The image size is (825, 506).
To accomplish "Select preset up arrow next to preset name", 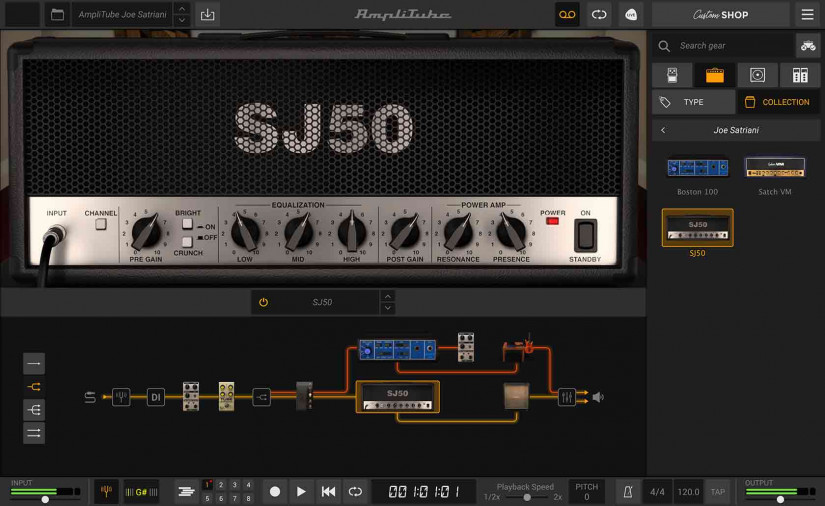I will tap(182, 9).
